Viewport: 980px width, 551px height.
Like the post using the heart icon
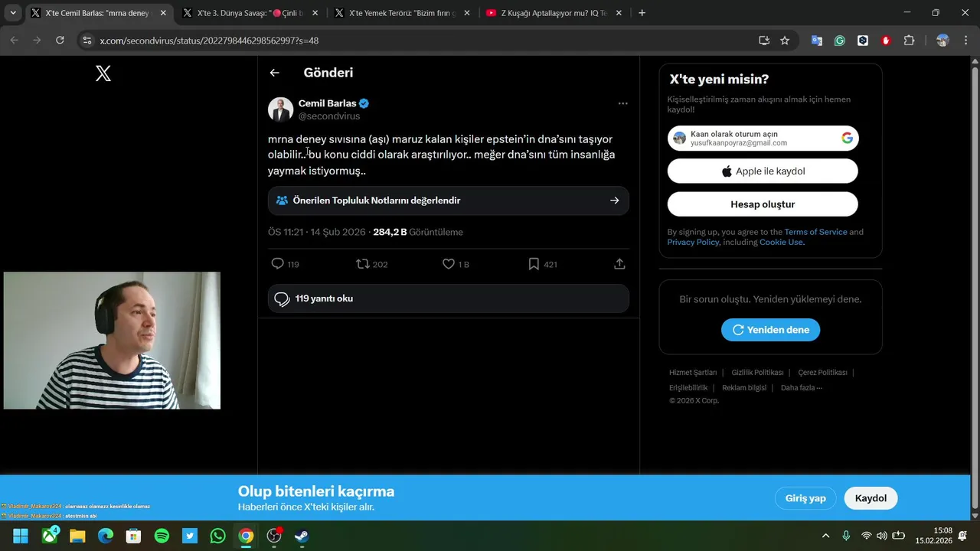pos(449,264)
